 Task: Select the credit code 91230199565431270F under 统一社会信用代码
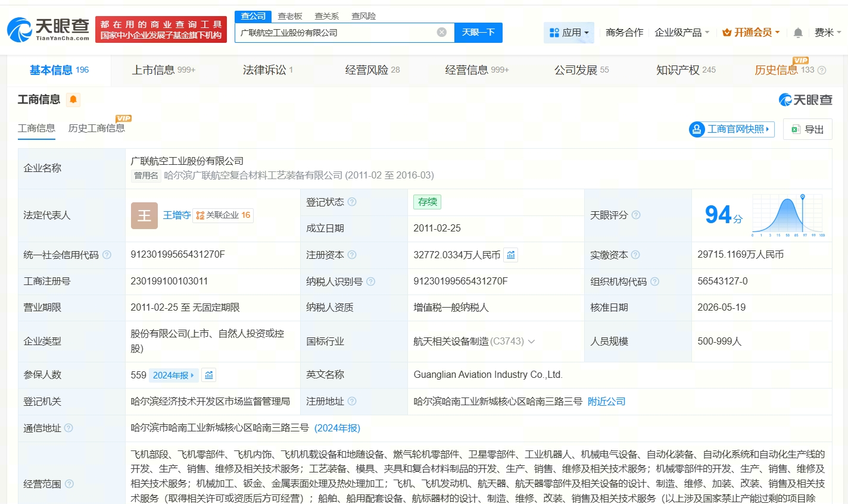[x=178, y=255]
